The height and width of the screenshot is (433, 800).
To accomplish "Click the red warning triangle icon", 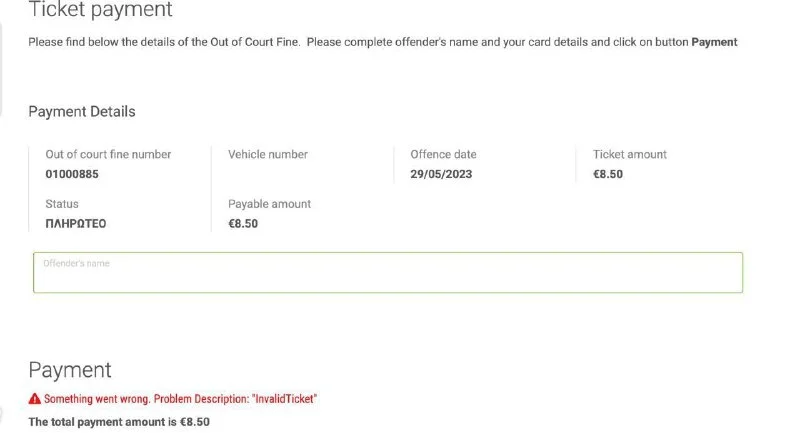I will [x=35, y=399].
